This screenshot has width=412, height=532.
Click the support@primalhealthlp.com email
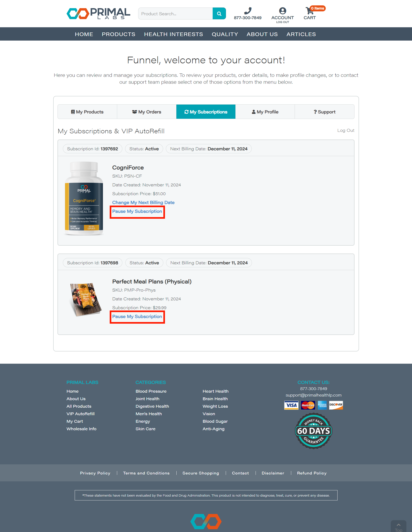pyautogui.click(x=313, y=395)
